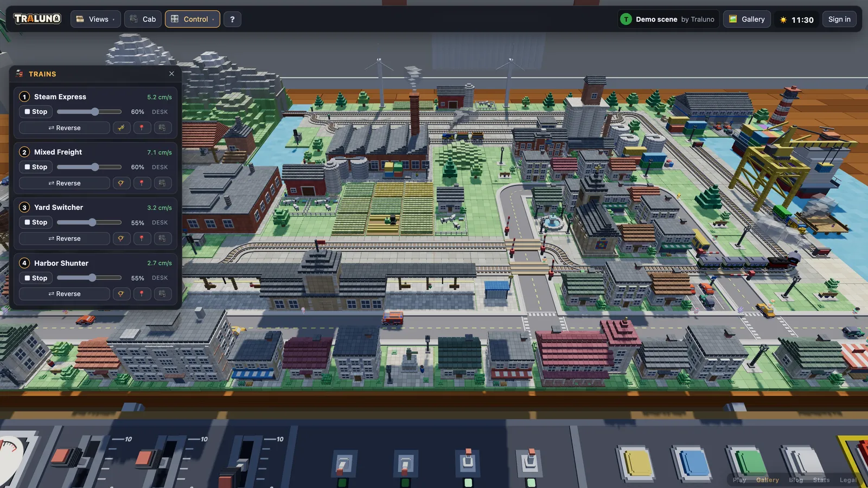Stop the Yard Switcher train
The image size is (868, 488).
click(x=36, y=222)
